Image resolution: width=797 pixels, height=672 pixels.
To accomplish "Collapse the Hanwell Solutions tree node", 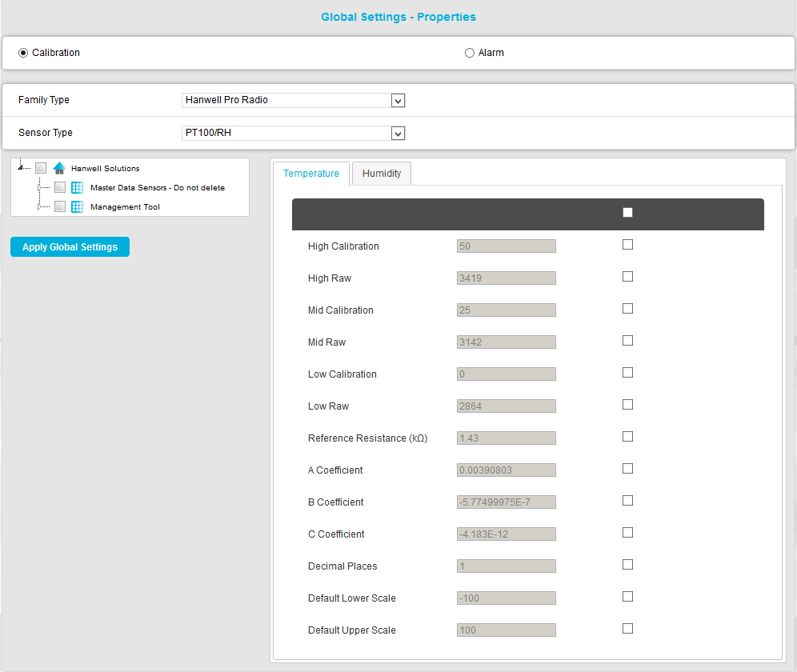I will pyautogui.click(x=20, y=167).
